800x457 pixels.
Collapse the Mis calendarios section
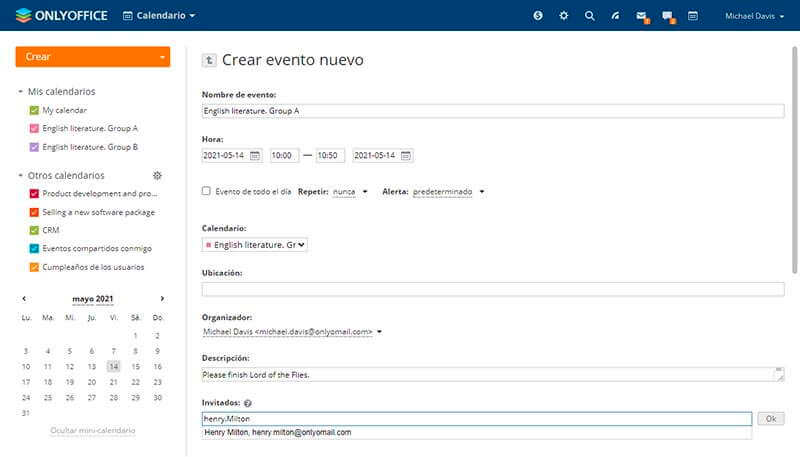click(22, 92)
